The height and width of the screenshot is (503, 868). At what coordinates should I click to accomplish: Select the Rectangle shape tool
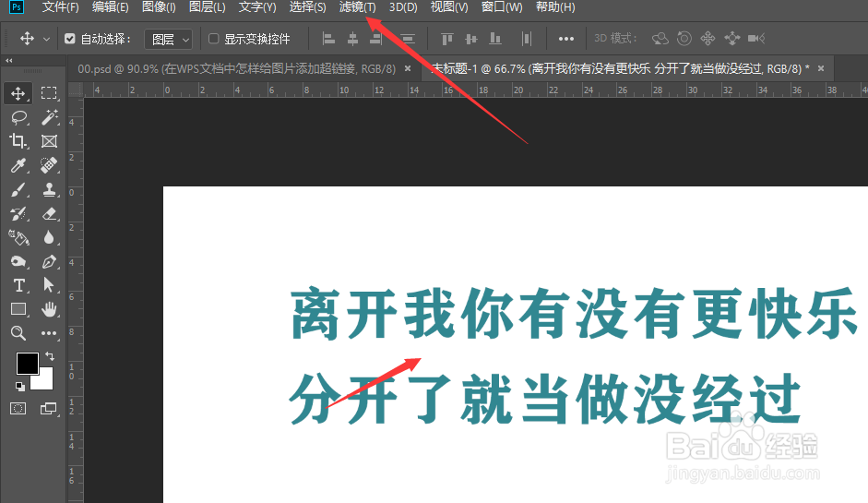(18, 309)
